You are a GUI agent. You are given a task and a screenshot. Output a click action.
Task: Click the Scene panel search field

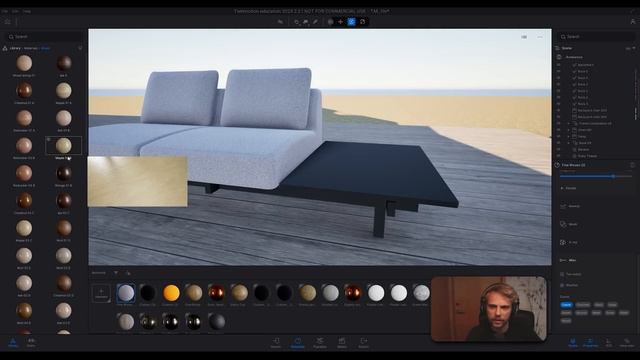596,37
